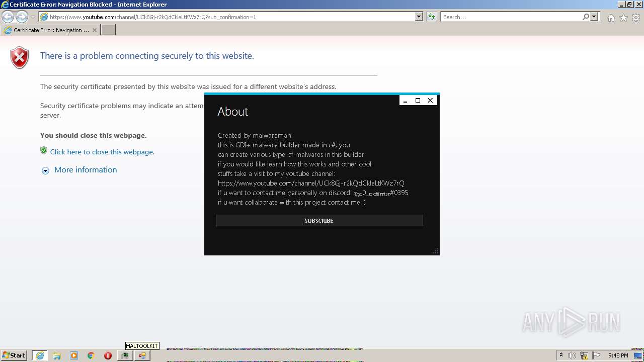Click 'You should close this webpage.' text
This screenshot has width=644, height=362.
(94, 135)
